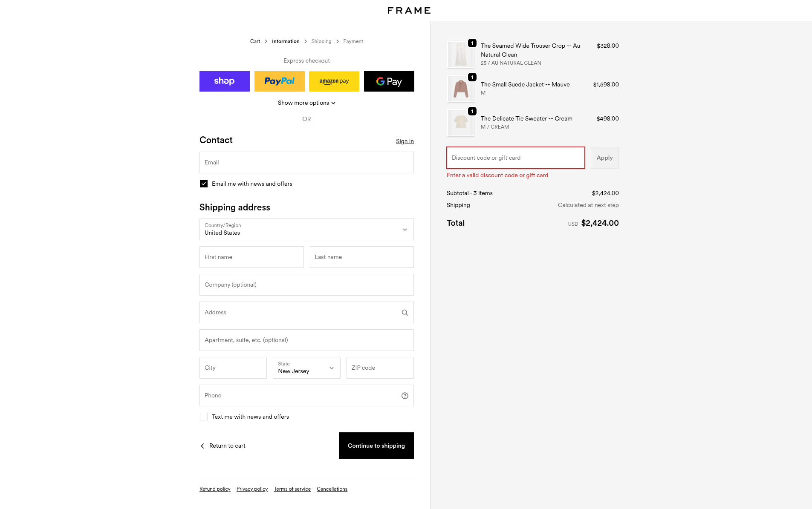Open the Country/Region dropdown
The image size is (812, 509).
click(x=306, y=230)
